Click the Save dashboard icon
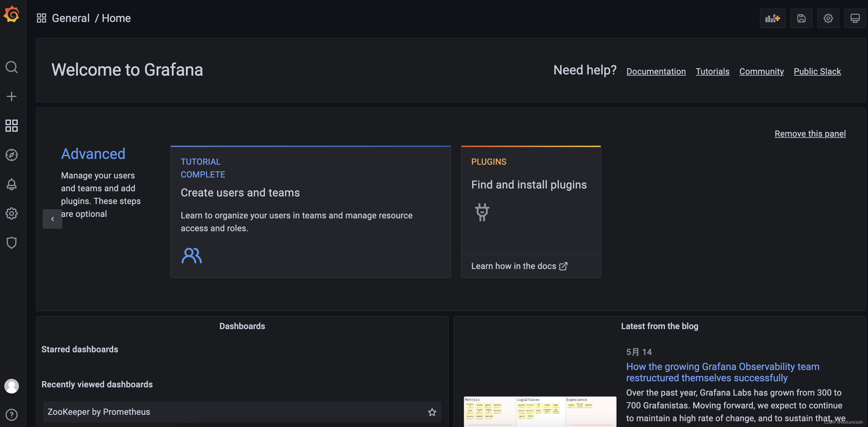 coord(801,18)
